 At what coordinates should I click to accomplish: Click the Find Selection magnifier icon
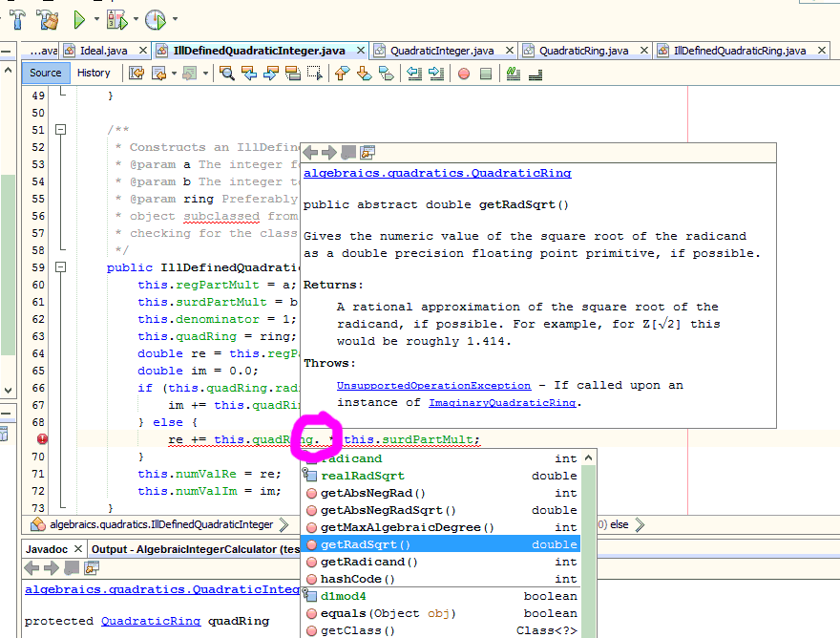[227, 74]
